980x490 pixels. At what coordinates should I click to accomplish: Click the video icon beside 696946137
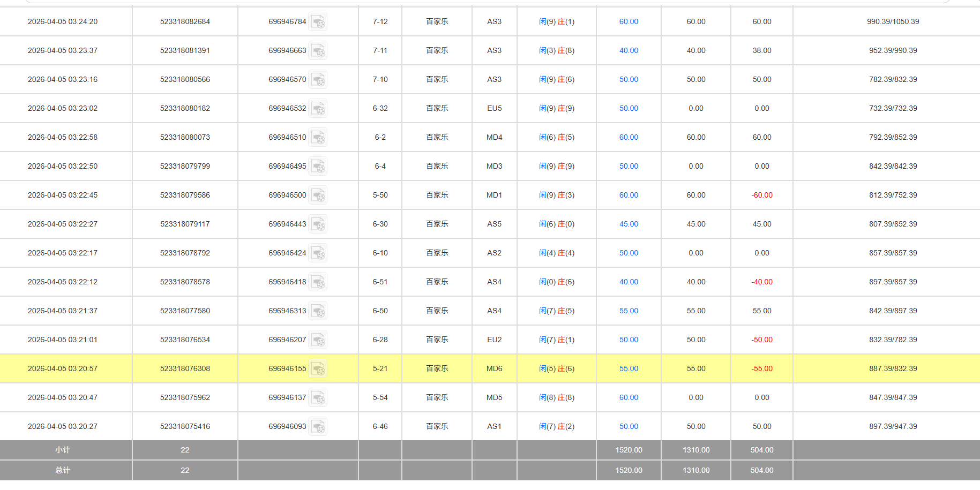point(318,398)
